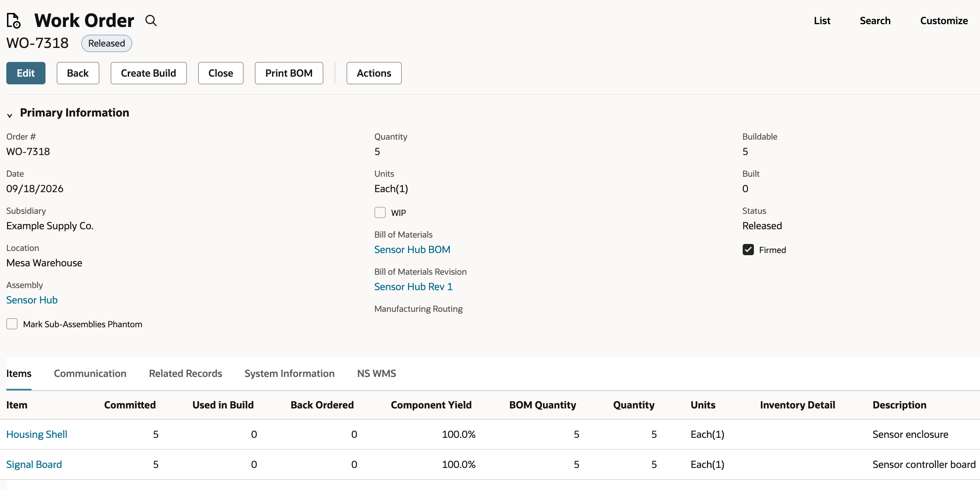Toggle the WIP checkbox

coord(380,213)
